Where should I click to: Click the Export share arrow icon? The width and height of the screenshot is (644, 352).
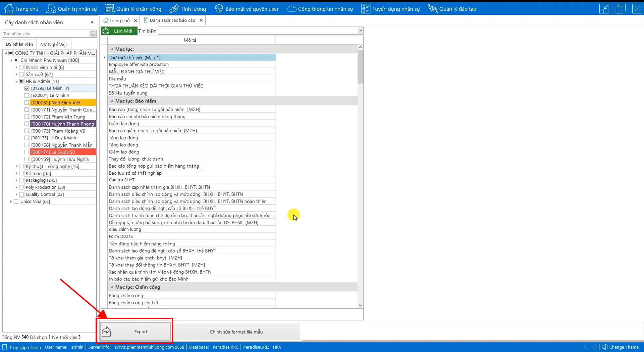(106, 332)
